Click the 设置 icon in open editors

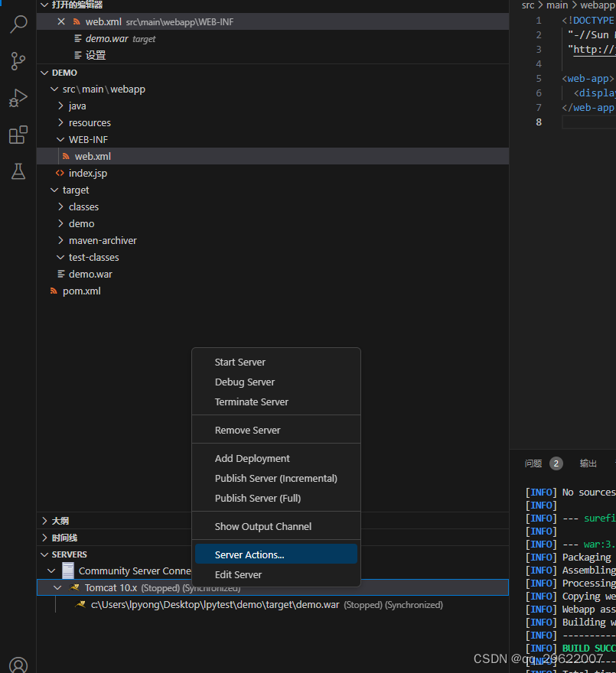(x=78, y=55)
